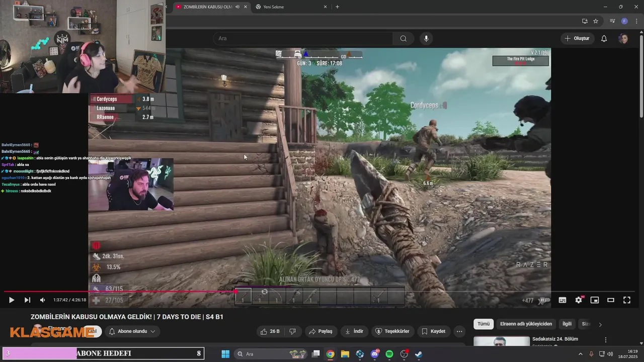This screenshot has width=644, height=362.
Task: Start voice search with microphone
Action: 426,38
